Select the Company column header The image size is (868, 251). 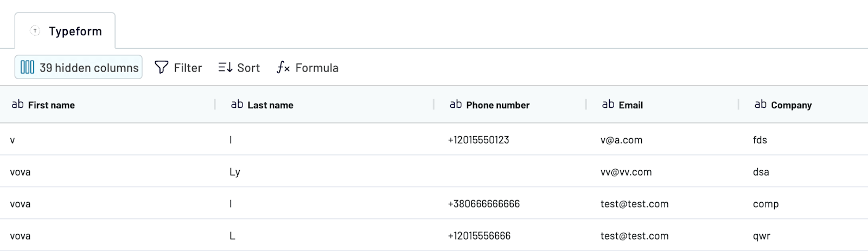click(803, 105)
